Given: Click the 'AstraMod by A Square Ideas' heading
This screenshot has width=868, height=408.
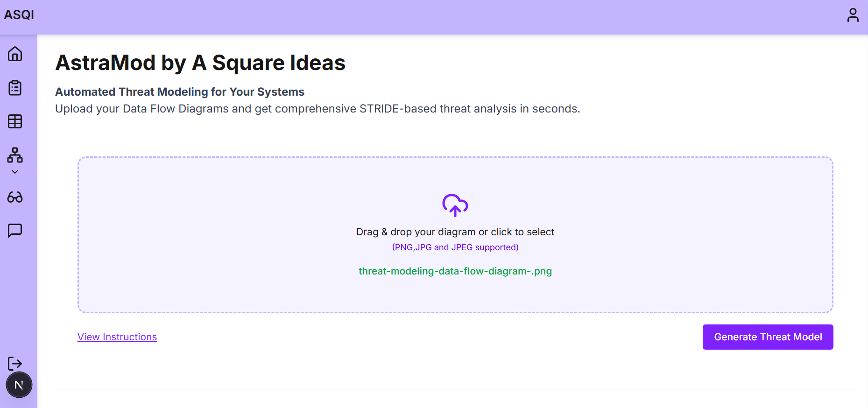Looking at the screenshot, I should point(200,63).
